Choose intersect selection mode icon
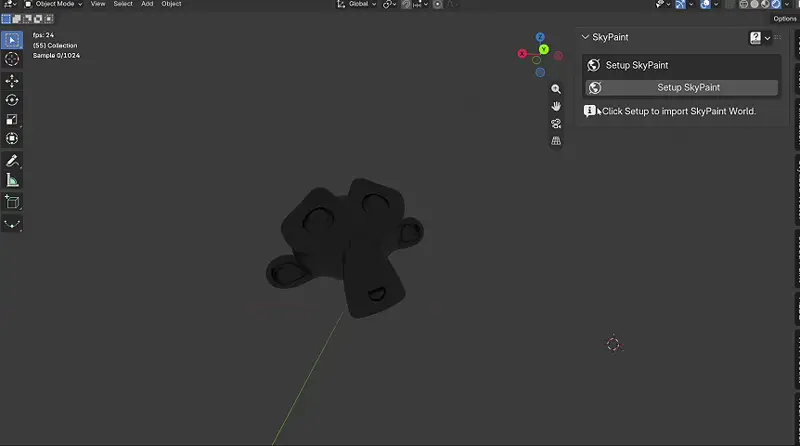Image resolution: width=800 pixels, height=446 pixels. pos(49,19)
